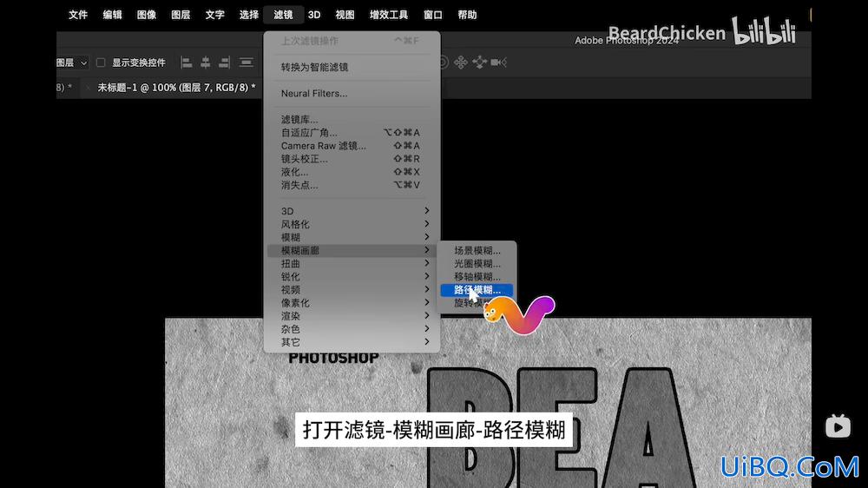Select the 3D camera zoom icon
The width and height of the screenshot is (868, 488).
point(498,63)
